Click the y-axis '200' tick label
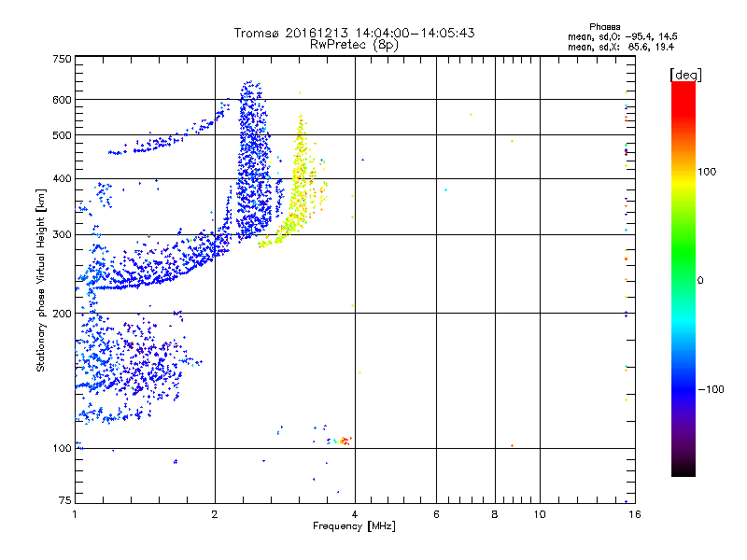 click(62, 314)
